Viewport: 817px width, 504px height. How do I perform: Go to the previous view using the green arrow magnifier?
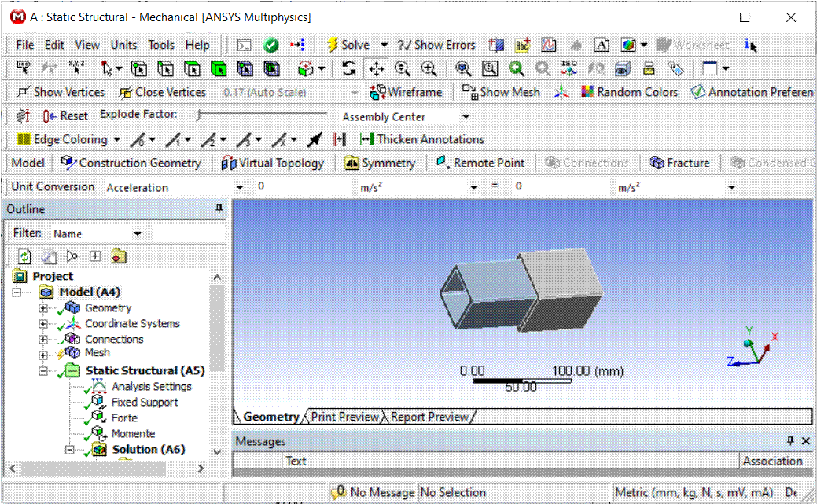[516, 68]
